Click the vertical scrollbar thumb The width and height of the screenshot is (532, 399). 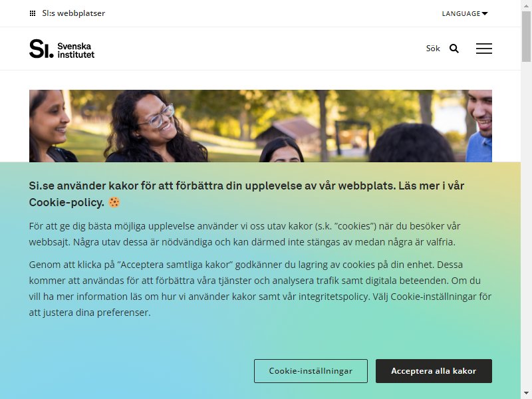tap(526, 36)
